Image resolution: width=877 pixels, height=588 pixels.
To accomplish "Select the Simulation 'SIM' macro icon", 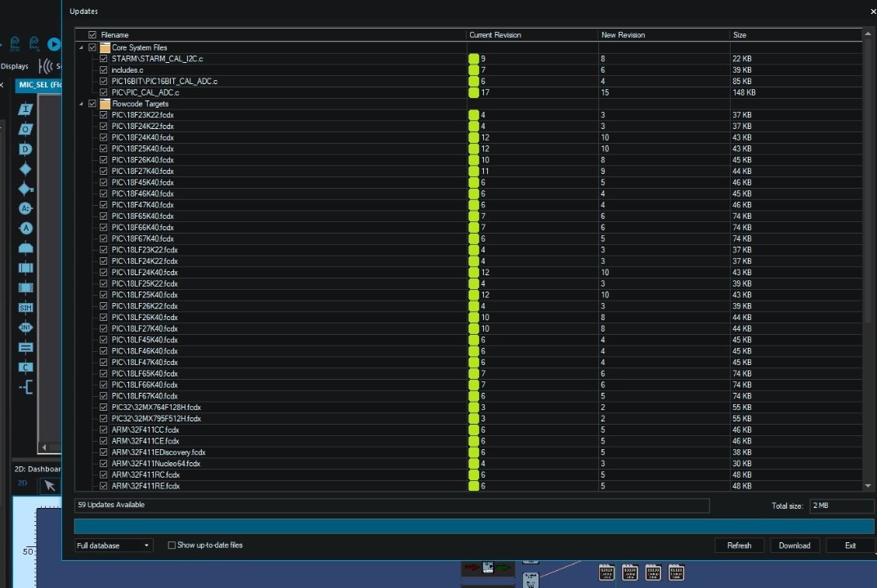I will (25, 307).
